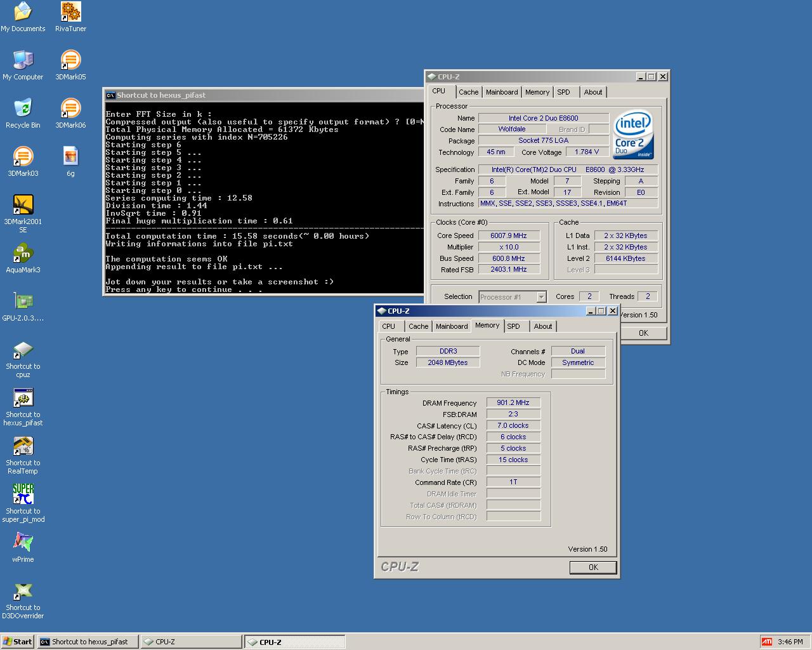Click the CPU-Z title bar icon of the rear window
812x650 pixels.
click(x=431, y=77)
